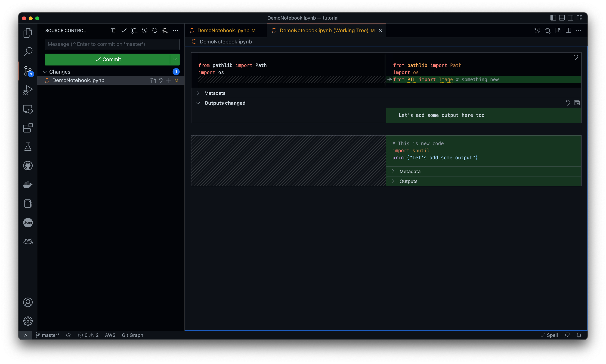
Task: Toggle Spell checker in status bar
Action: point(549,335)
